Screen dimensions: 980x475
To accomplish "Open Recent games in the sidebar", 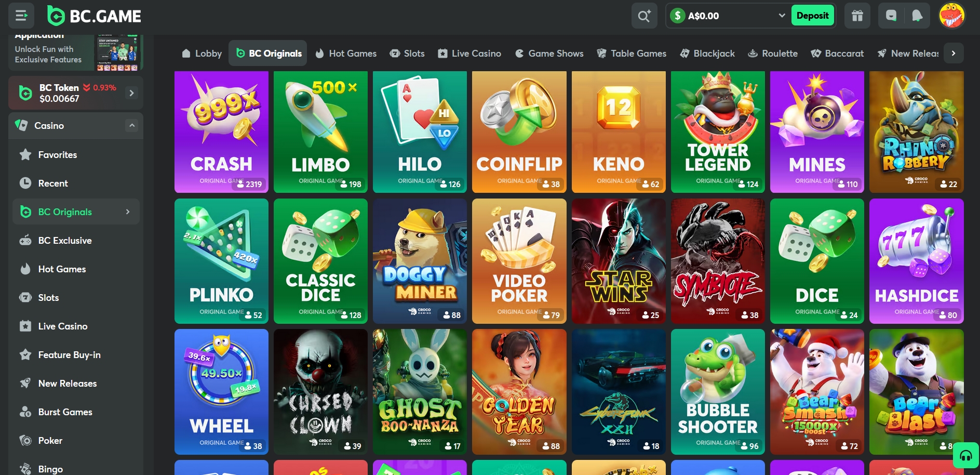I will click(x=53, y=183).
